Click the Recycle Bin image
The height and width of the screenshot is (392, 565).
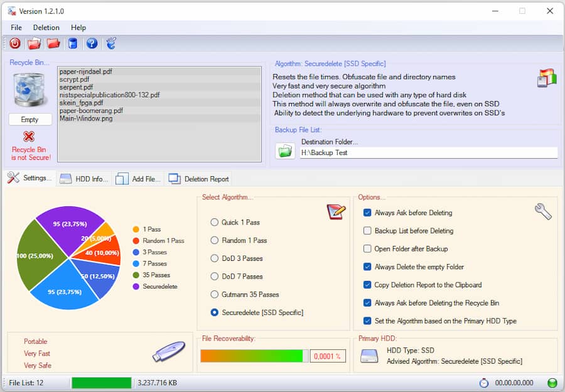(29, 90)
